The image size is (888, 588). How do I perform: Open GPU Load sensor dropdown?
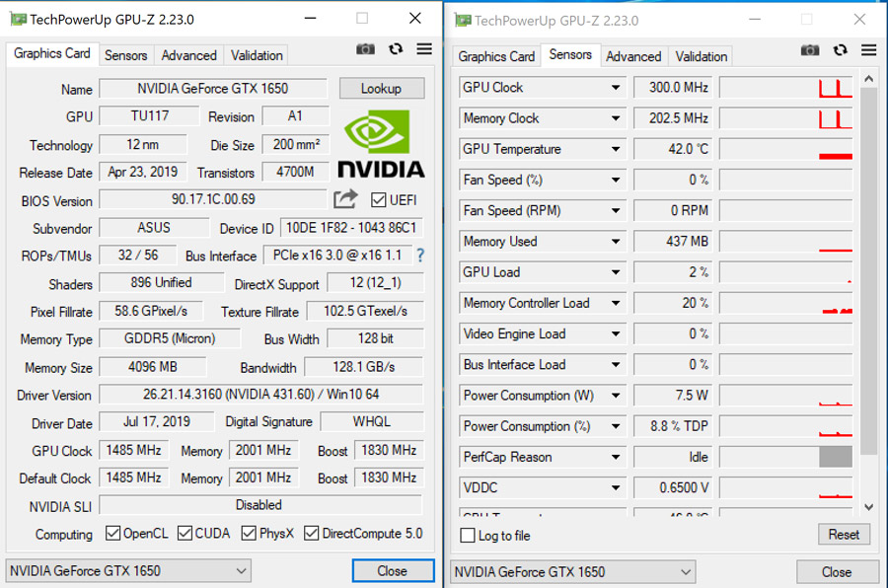pyautogui.click(x=615, y=272)
